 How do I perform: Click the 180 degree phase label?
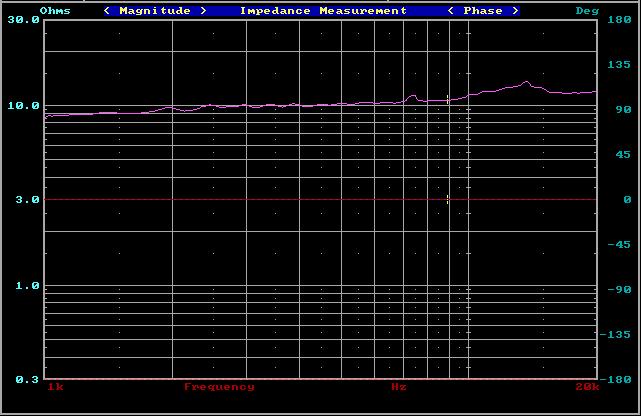click(619, 20)
